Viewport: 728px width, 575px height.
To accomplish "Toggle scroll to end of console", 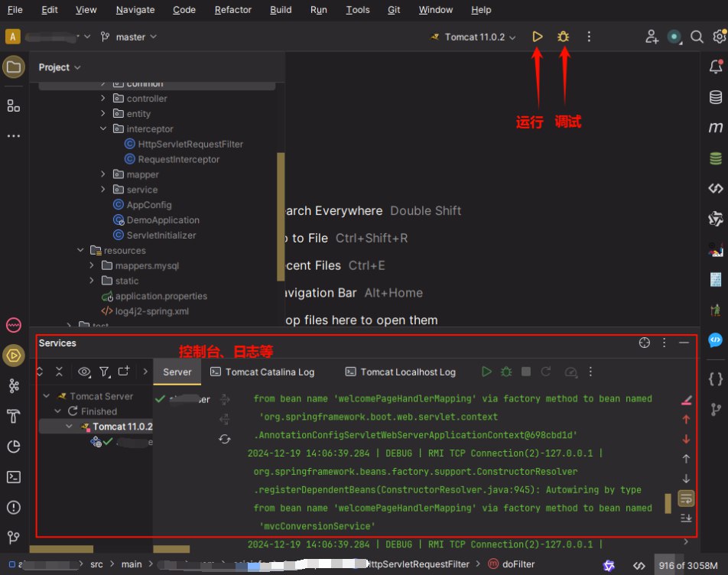I will coord(686,518).
